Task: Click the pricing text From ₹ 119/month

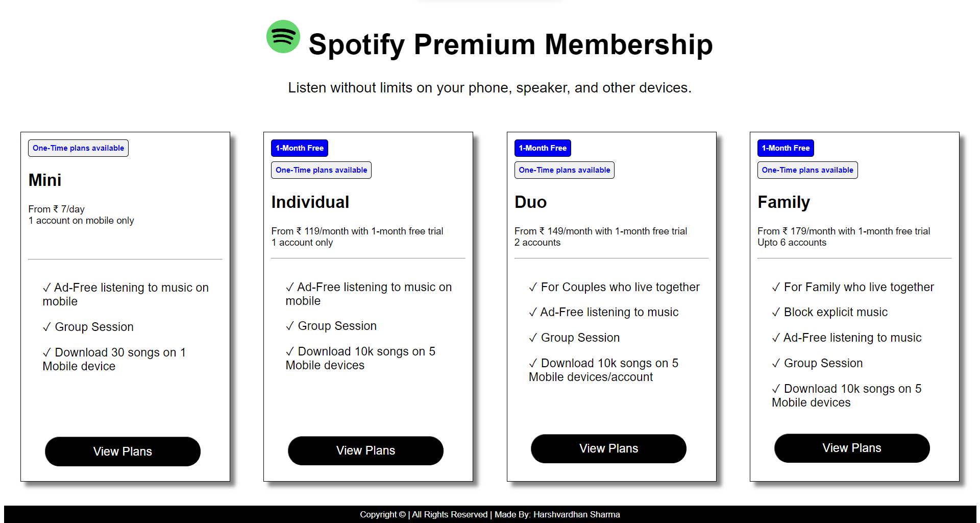Action: click(x=357, y=231)
